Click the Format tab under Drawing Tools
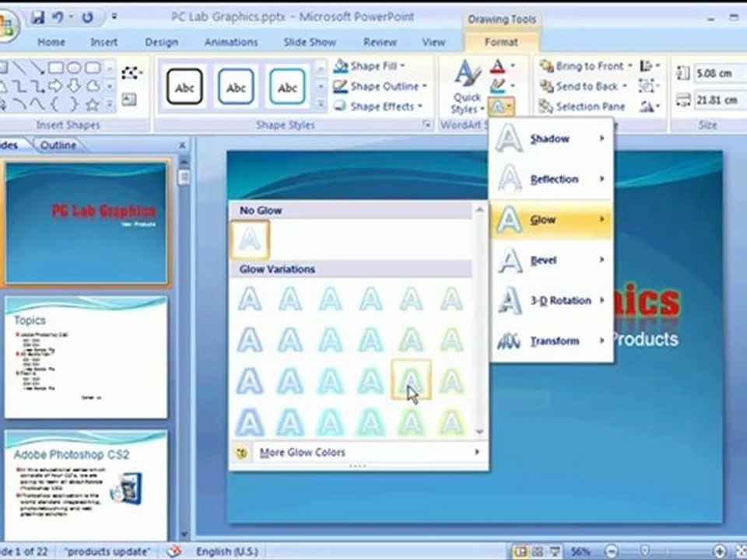Viewport: 747px width, 560px height. [x=500, y=42]
